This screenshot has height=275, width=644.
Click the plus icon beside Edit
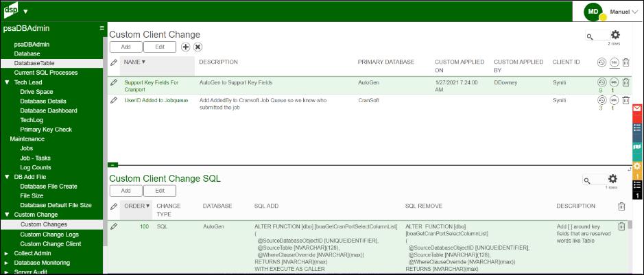coord(186,47)
